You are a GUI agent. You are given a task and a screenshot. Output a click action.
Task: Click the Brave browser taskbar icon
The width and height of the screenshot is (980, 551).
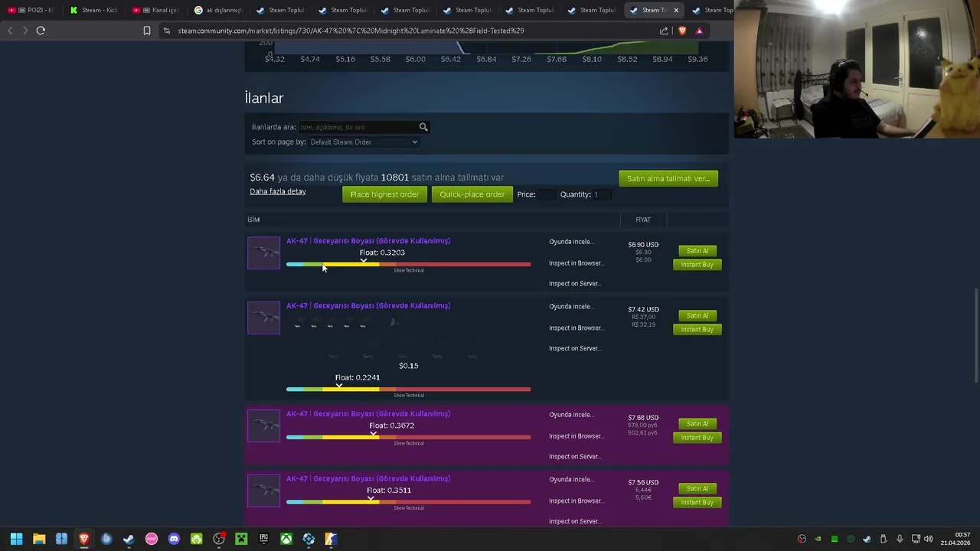pos(84,539)
